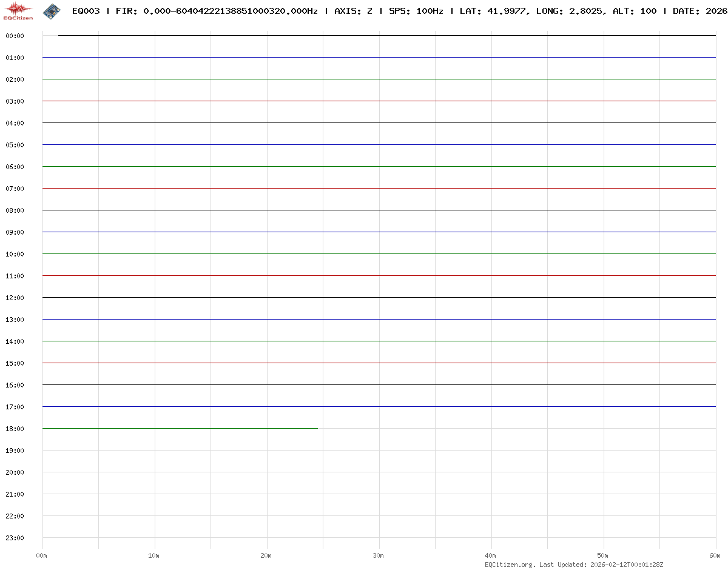728x570 pixels.
Task: Click the ALT: 100 header value
Action: [635, 11]
